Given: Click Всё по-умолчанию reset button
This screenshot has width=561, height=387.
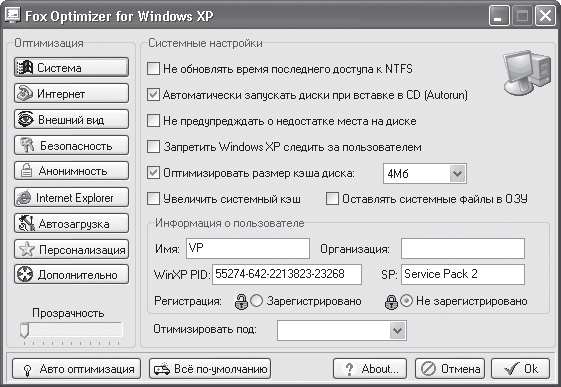Looking at the screenshot, I should coord(210,369).
